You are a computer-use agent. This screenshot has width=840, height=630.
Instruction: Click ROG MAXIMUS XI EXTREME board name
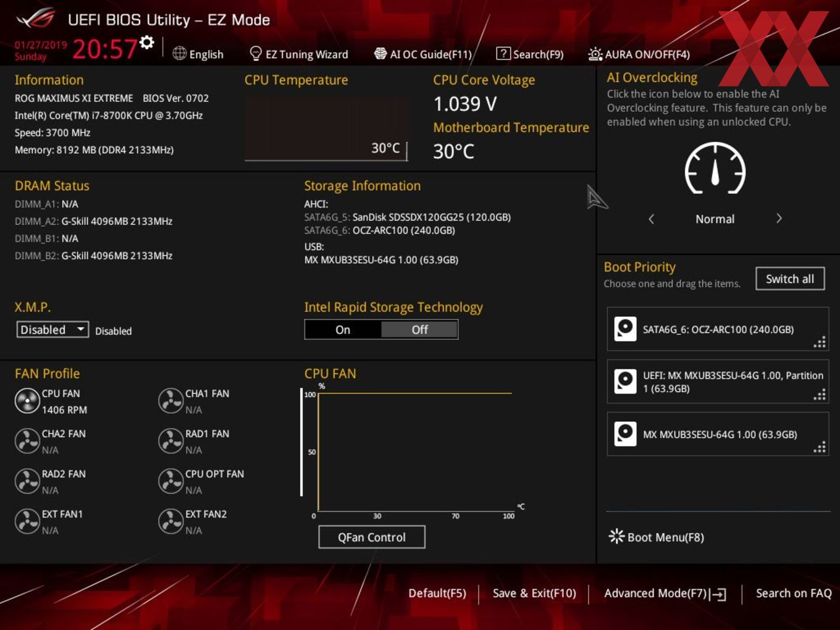tap(74, 98)
